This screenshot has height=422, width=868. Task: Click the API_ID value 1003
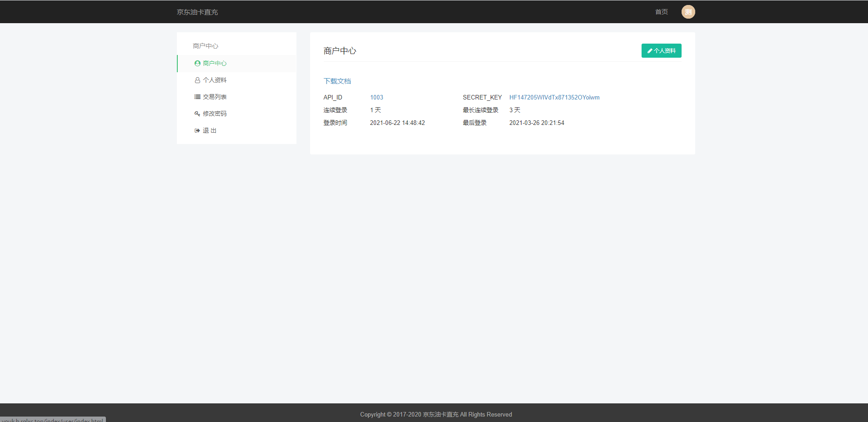click(x=376, y=98)
